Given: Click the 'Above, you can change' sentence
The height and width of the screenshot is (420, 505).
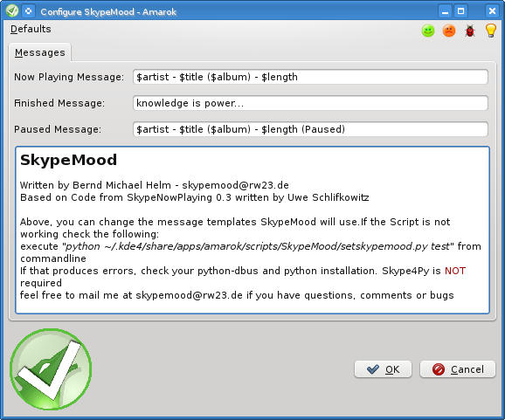Looking at the screenshot, I should pyautogui.click(x=235, y=228).
